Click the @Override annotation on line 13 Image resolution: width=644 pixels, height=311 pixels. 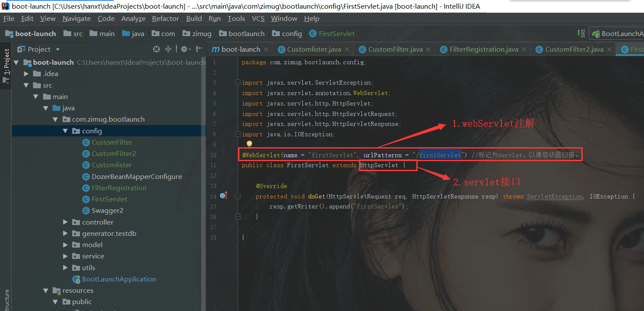tap(272, 186)
